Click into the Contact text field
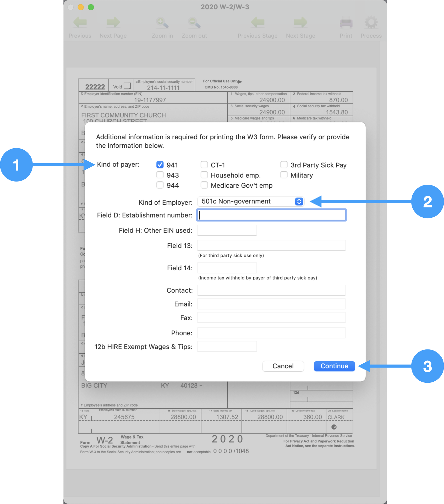444x504 pixels. [271, 290]
